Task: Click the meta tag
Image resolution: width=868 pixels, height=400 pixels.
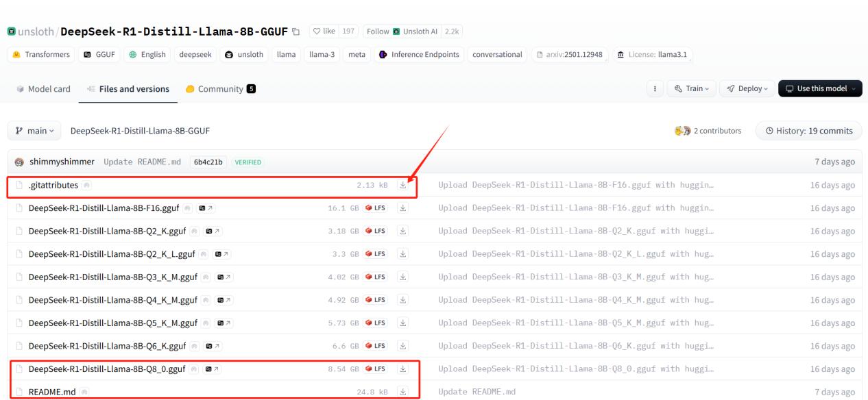Action: tap(356, 55)
